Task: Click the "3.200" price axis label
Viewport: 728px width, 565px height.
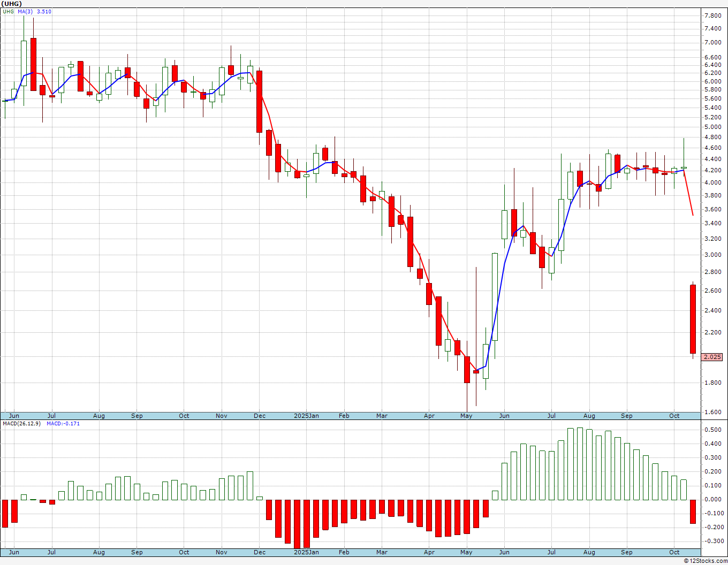Action: (x=712, y=239)
